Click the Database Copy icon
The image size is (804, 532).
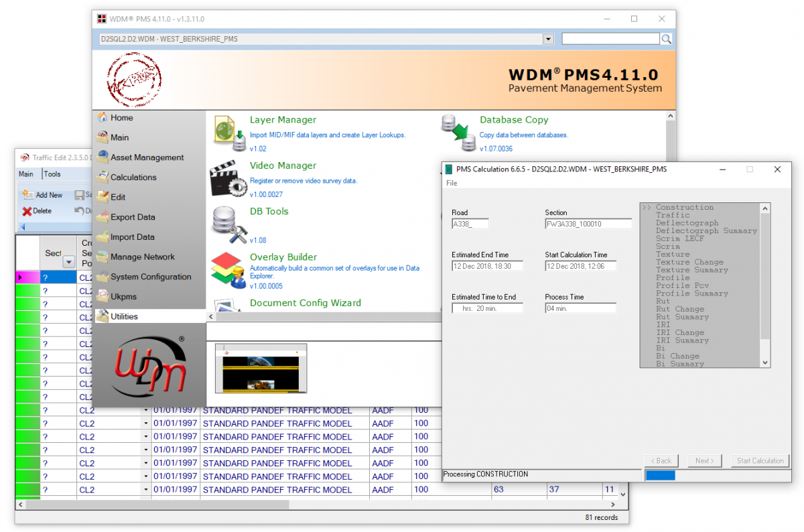458,133
